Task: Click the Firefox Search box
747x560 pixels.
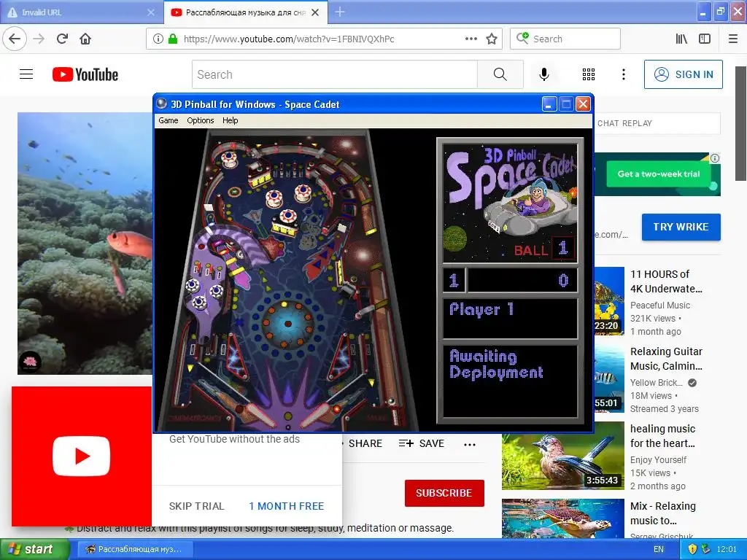Action: [565, 39]
